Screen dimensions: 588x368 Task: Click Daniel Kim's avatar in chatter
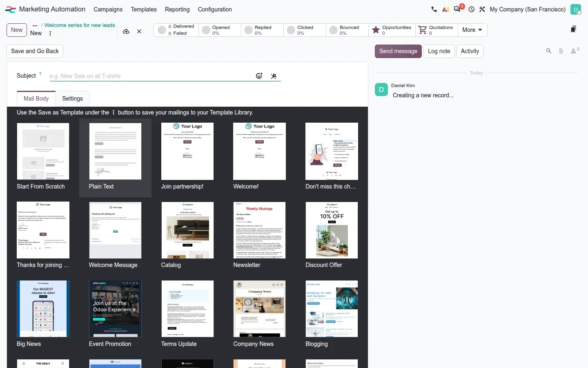coord(381,90)
